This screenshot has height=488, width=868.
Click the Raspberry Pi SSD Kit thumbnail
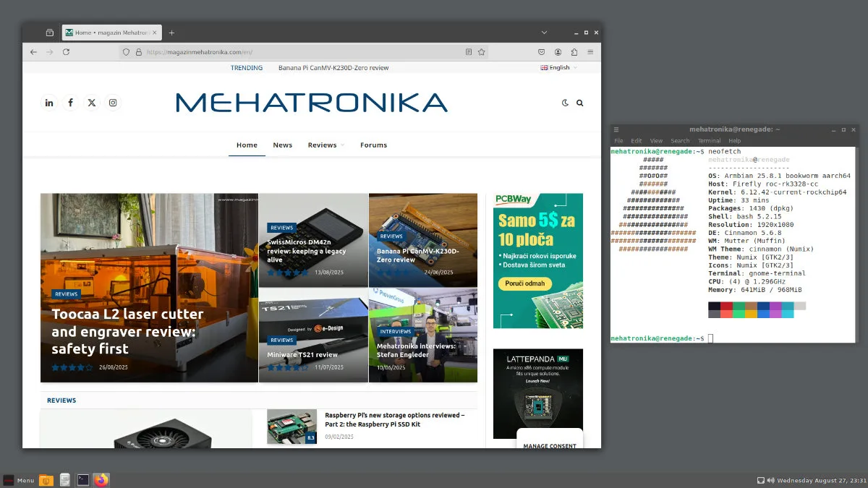[x=292, y=427]
